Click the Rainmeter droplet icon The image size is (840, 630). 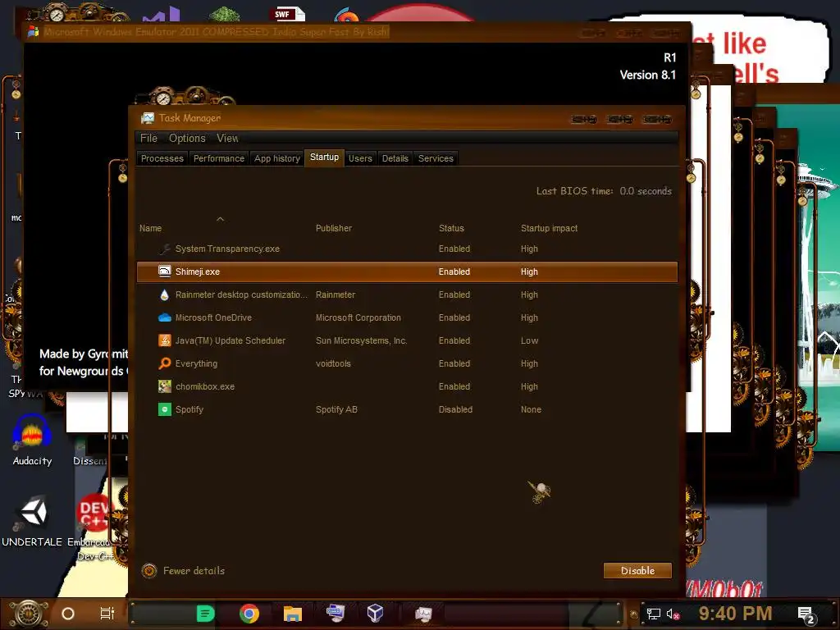point(164,294)
